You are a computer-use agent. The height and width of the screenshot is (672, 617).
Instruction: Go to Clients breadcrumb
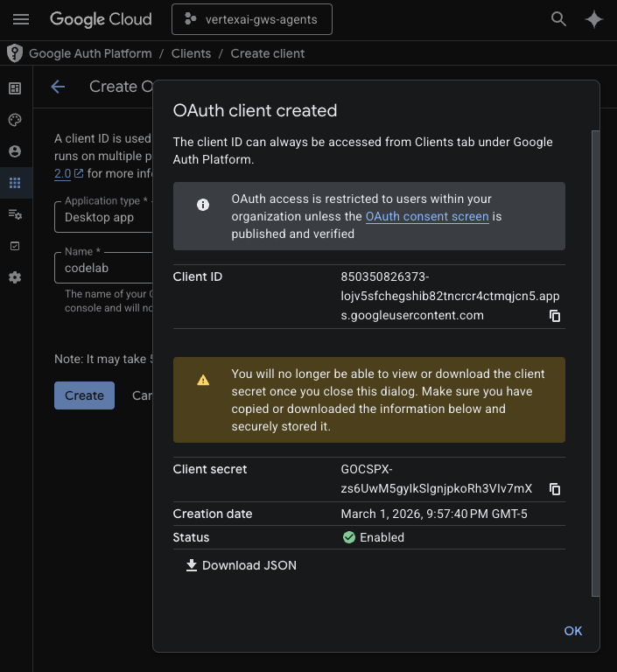coord(191,53)
